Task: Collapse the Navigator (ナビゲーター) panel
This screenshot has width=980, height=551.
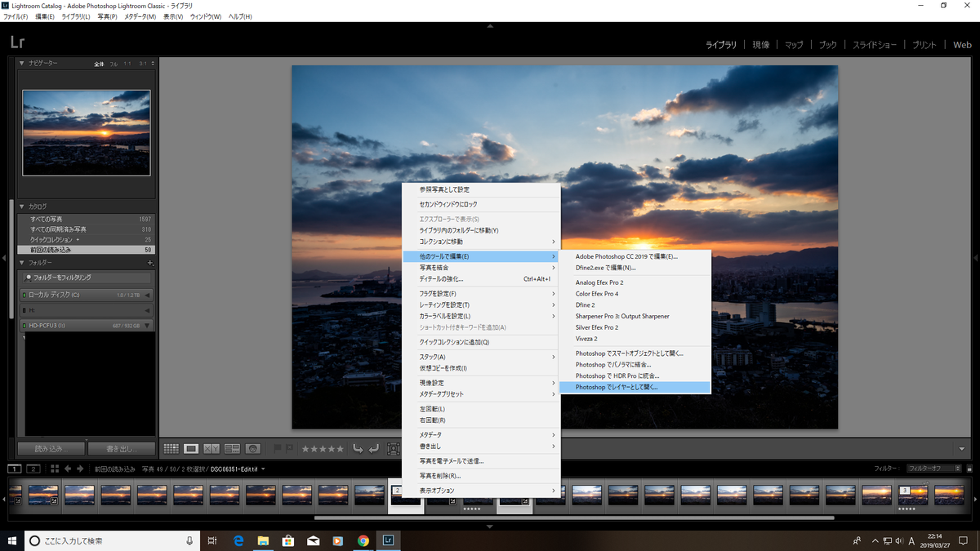Action: 22,63
